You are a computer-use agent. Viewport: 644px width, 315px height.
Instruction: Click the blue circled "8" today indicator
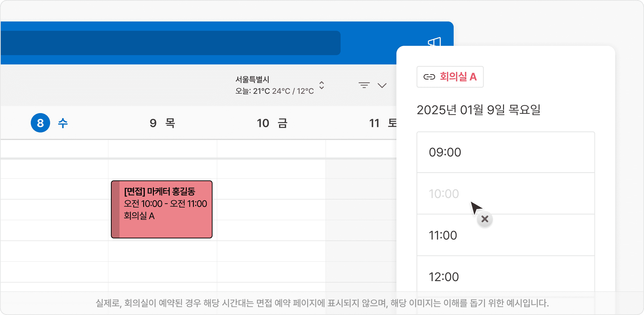click(x=40, y=123)
